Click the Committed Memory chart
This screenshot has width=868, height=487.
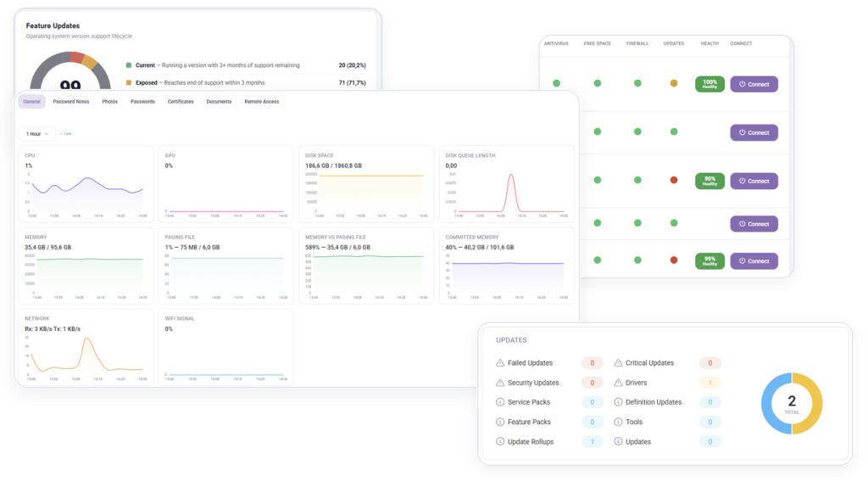[x=507, y=276]
